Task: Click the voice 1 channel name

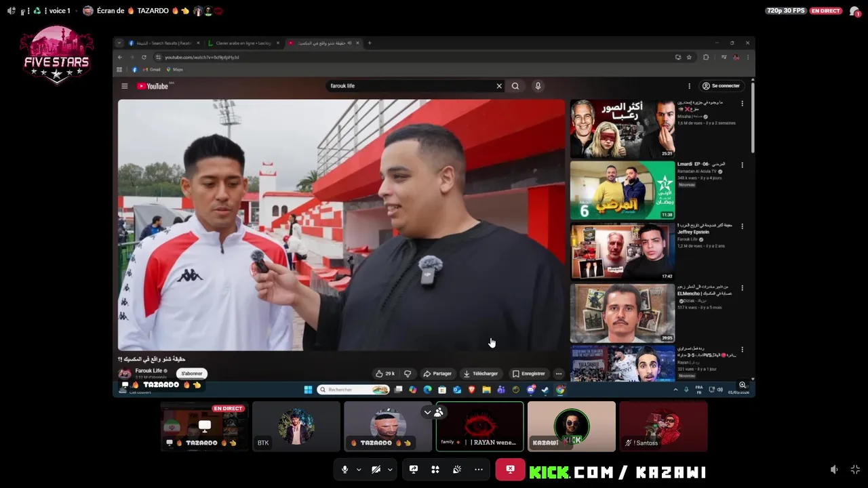Action: click(x=59, y=11)
